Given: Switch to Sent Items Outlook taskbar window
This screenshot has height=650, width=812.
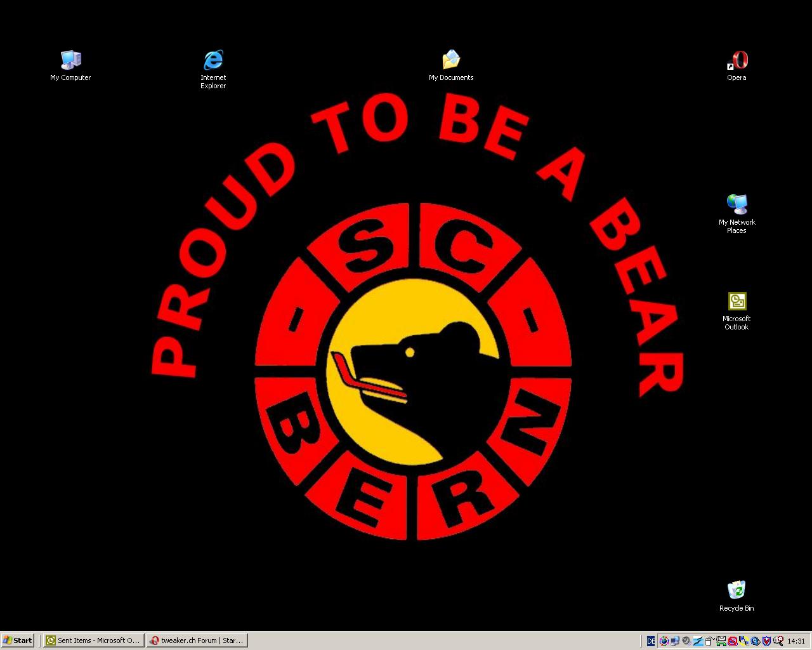Looking at the screenshot, I should click(93, 640).
